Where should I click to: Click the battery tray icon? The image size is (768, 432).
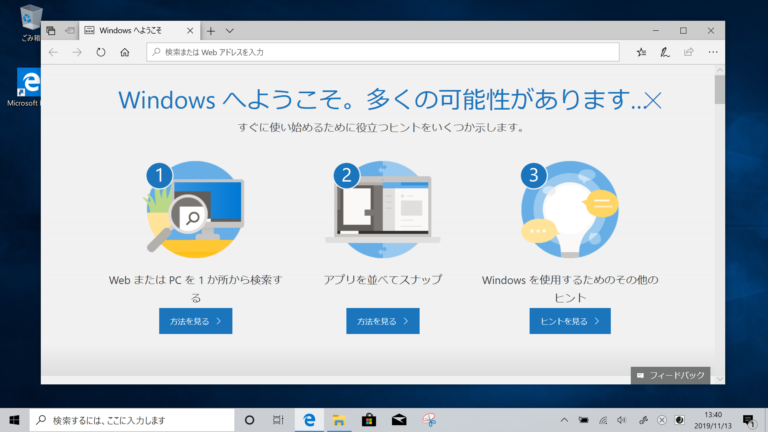[x=583, y=420]
